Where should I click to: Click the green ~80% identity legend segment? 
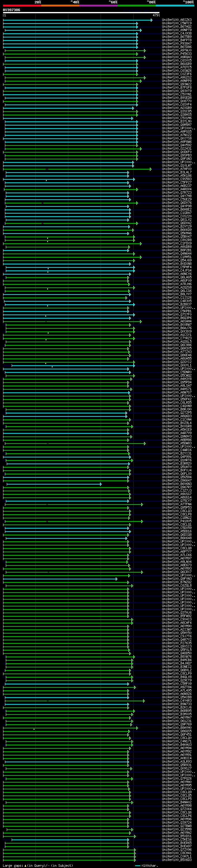pyautogui.click(x=137, y=6)
